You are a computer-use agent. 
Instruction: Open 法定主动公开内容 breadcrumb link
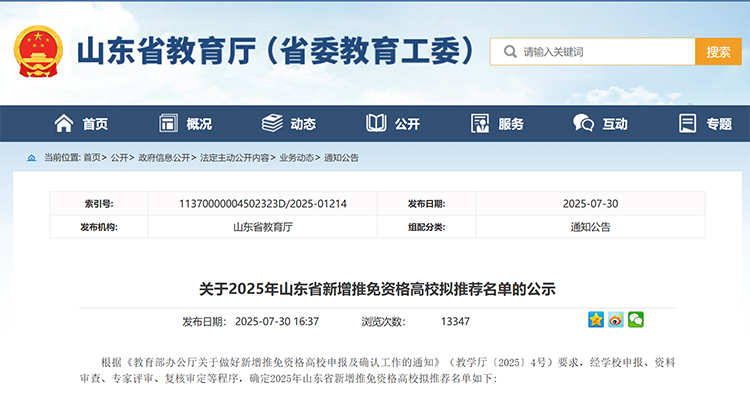234,158
